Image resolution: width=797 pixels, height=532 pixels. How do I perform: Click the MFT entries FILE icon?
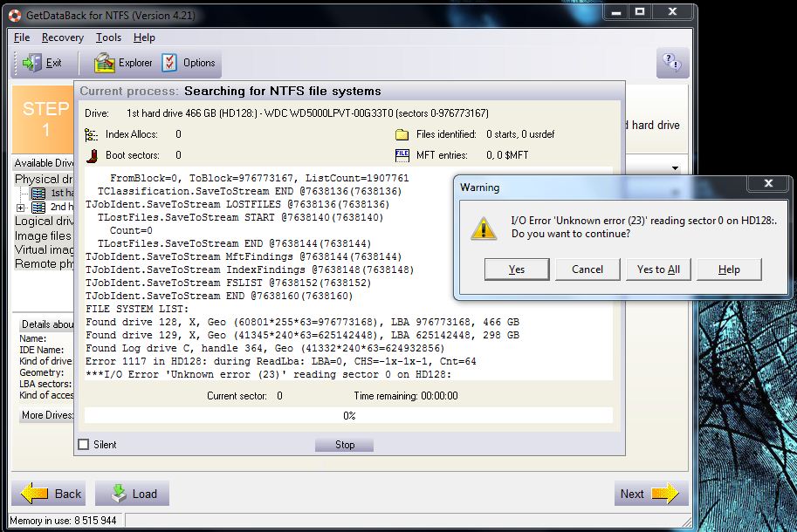click(402, 155)
